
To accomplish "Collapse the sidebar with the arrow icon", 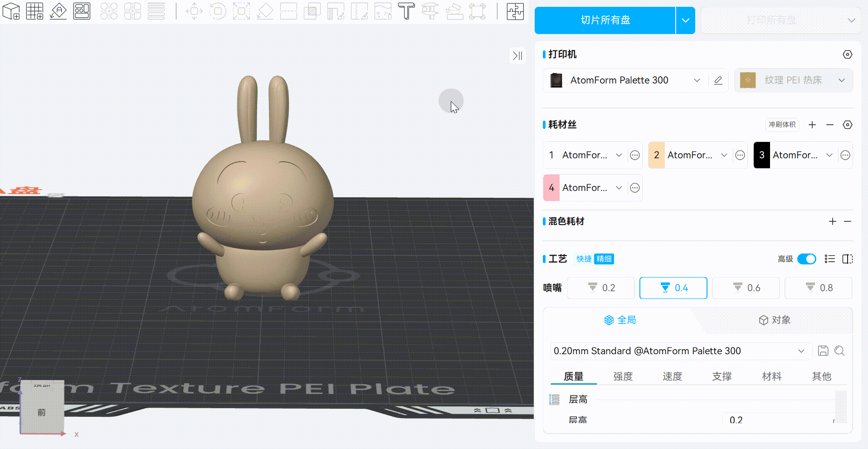I will coord(517,55).
